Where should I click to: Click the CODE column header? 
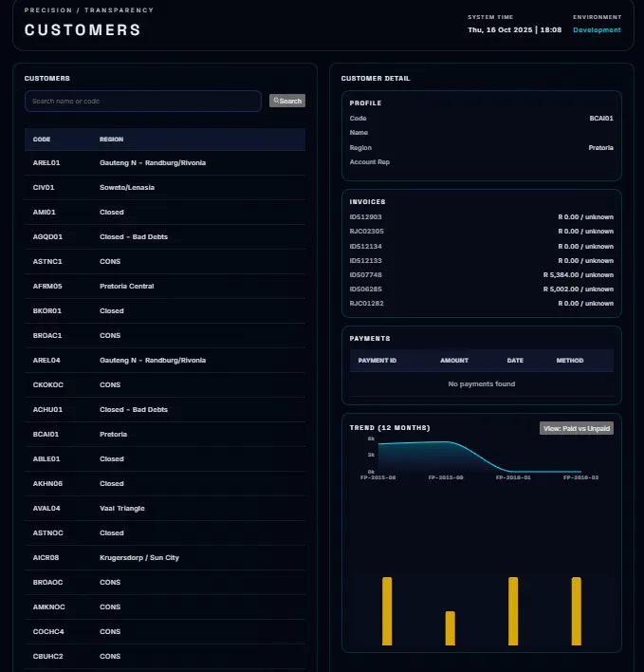pos(42,140)
